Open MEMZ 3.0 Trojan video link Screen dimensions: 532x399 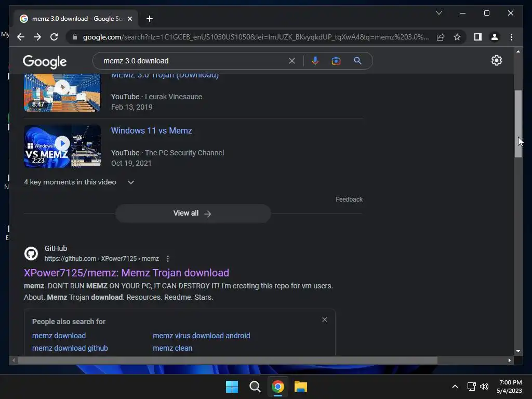point(165,75)
